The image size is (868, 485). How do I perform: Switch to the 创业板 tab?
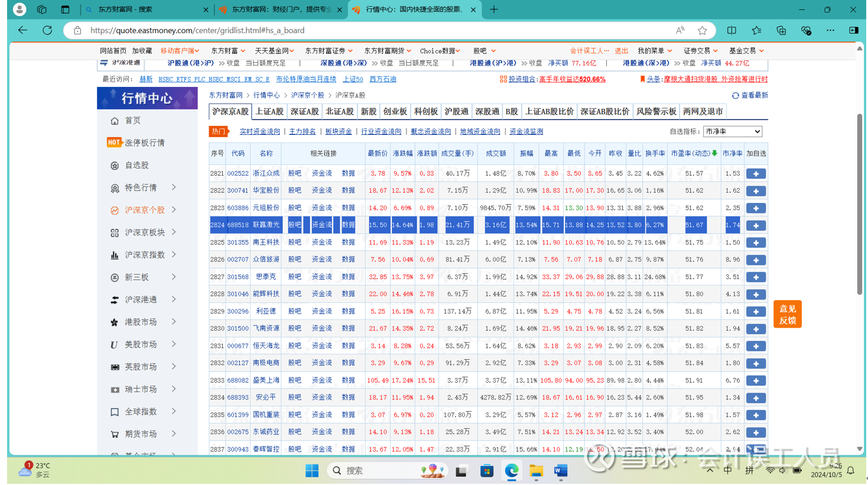point(395,112)
